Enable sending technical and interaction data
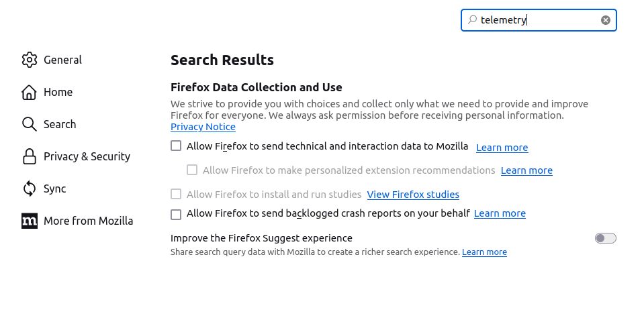The width and height of the screenshot is (644, 318). pyautogui.click(x=176, y=146)
